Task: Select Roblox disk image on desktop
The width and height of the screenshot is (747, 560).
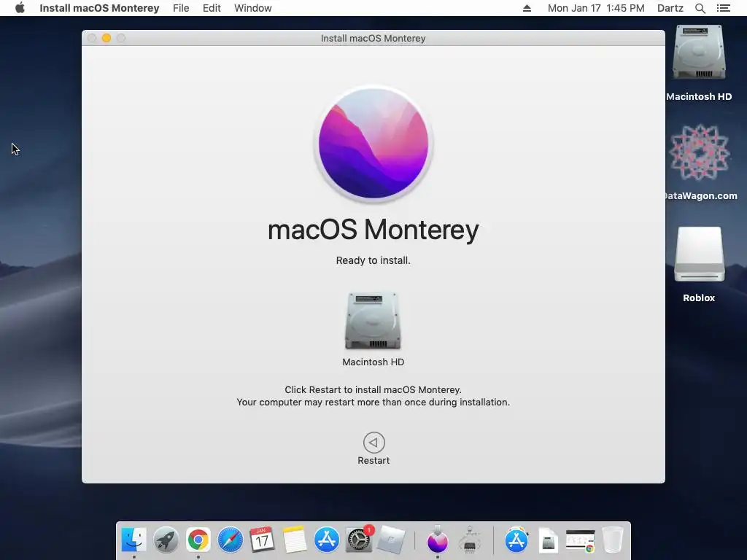Action: click(x=700, y=254)
